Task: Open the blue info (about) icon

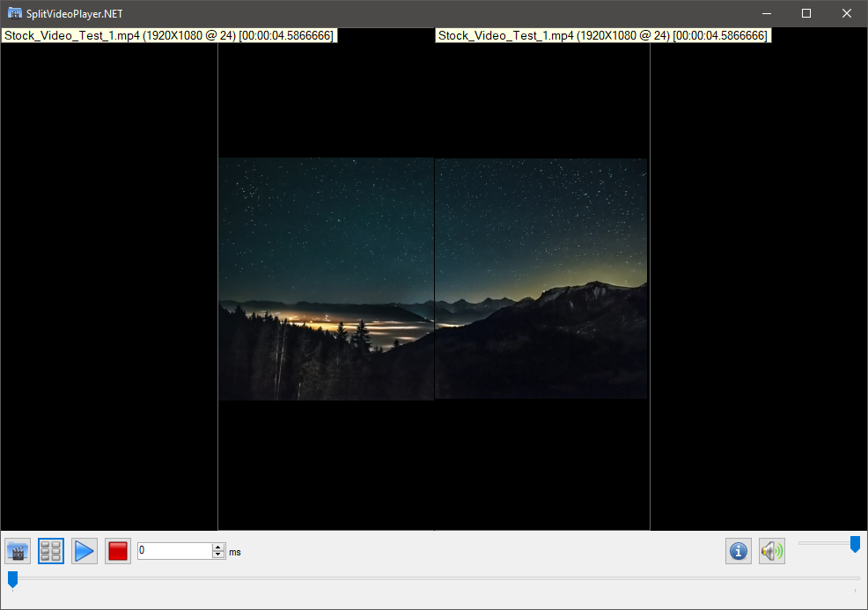Action: click(739, 552)
